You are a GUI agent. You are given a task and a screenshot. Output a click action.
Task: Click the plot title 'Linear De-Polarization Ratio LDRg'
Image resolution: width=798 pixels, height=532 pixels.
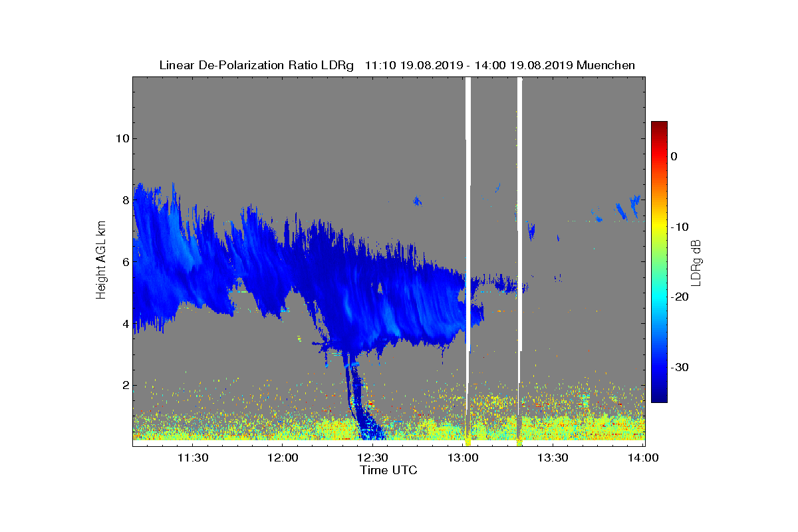tap(257, 65)
